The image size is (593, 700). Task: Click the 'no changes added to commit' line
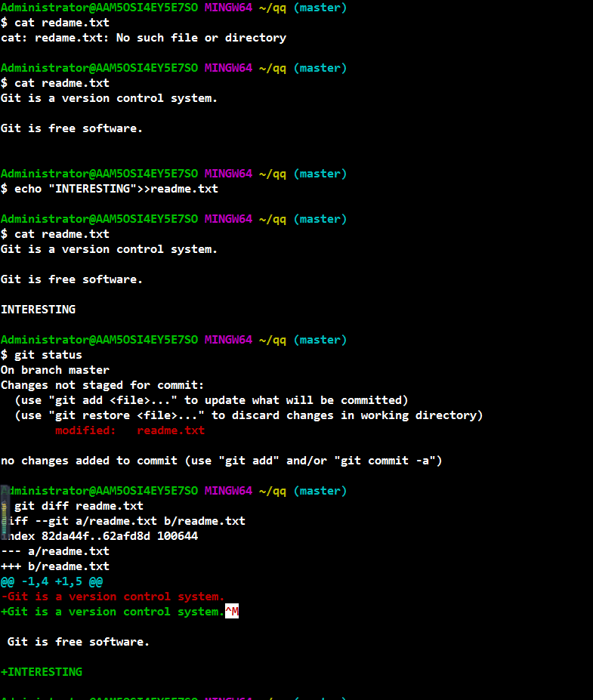pos(221,461)
